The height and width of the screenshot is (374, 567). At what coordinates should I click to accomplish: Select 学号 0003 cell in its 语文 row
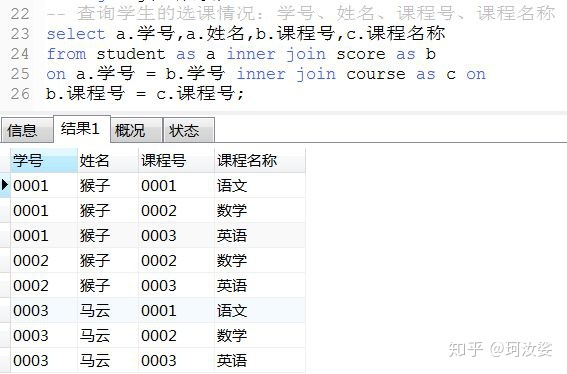[x=44, y=310]
